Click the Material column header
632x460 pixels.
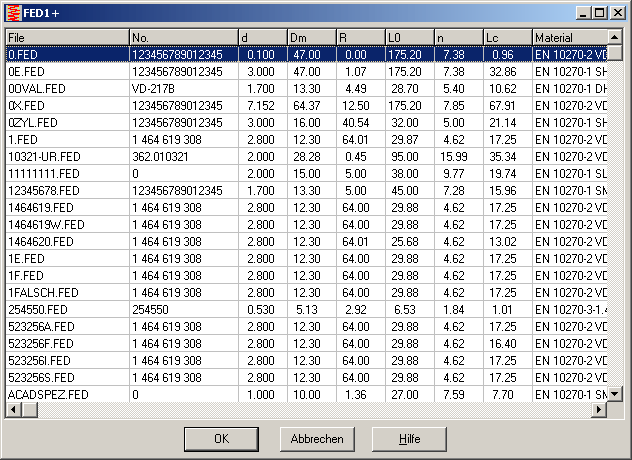click(x=568, y=37)
